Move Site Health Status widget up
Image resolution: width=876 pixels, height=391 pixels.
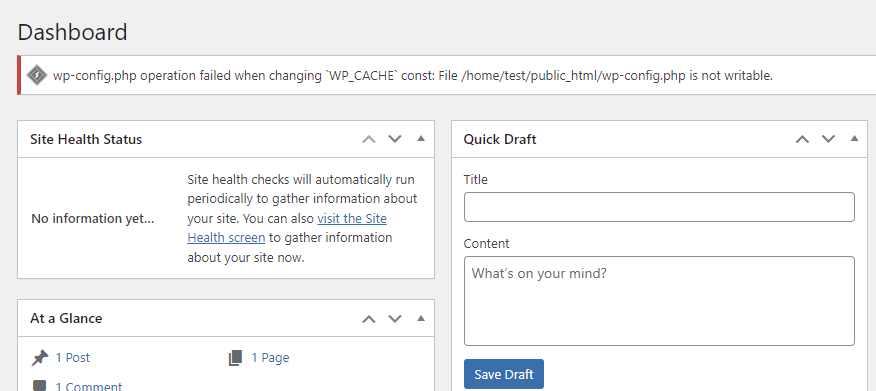point(369,139)
